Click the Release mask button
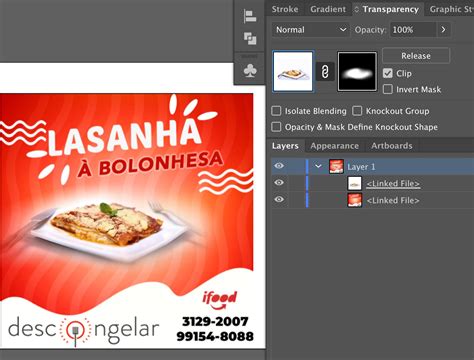This screenshot has height=360, width=474. 416,56
